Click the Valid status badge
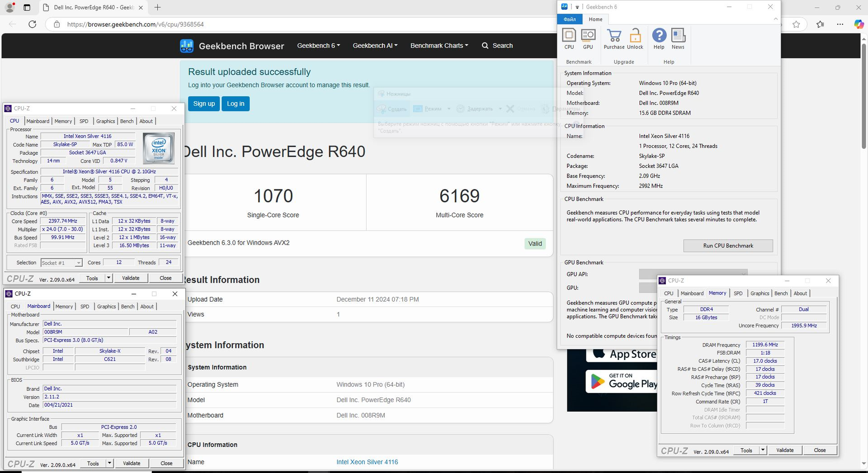 point(535,244)
